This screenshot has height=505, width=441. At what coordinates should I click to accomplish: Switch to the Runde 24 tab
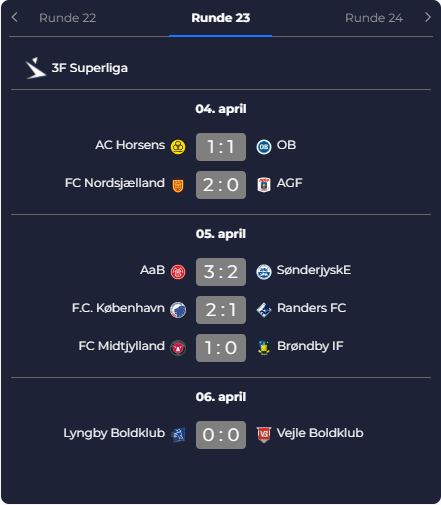(374, 18)
